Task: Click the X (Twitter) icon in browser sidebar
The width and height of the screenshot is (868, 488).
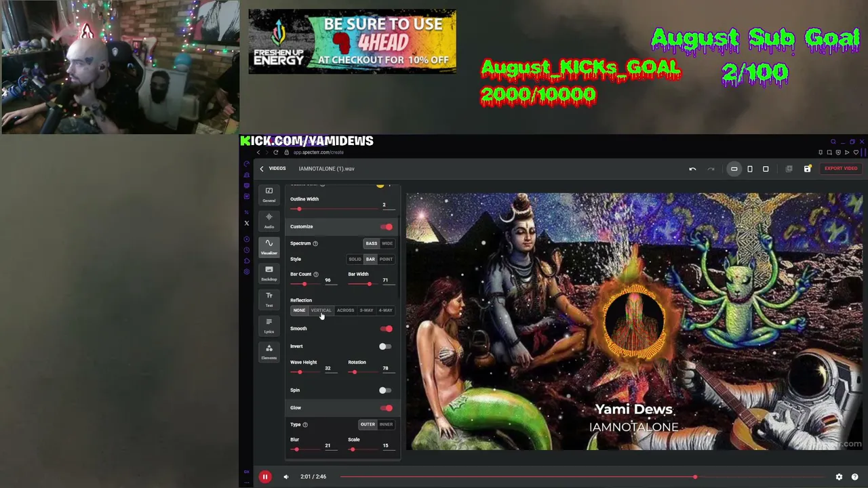Action: [x=246, y=223]
